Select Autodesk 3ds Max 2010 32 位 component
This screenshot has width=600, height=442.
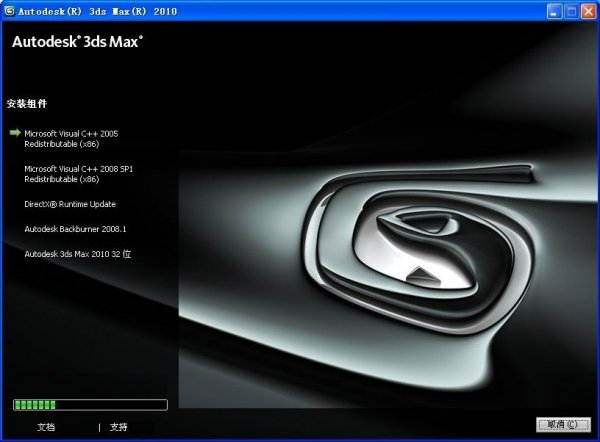coord(78,254)
